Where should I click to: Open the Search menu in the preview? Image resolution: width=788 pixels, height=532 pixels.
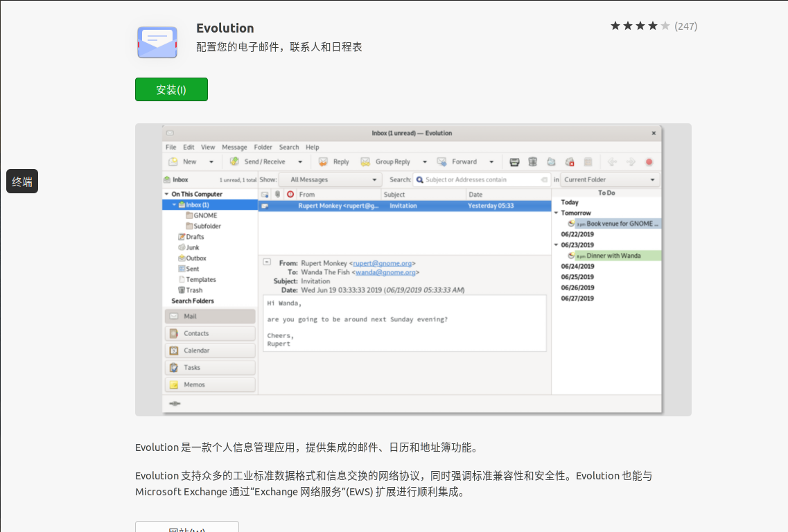[x=289, y=147]
